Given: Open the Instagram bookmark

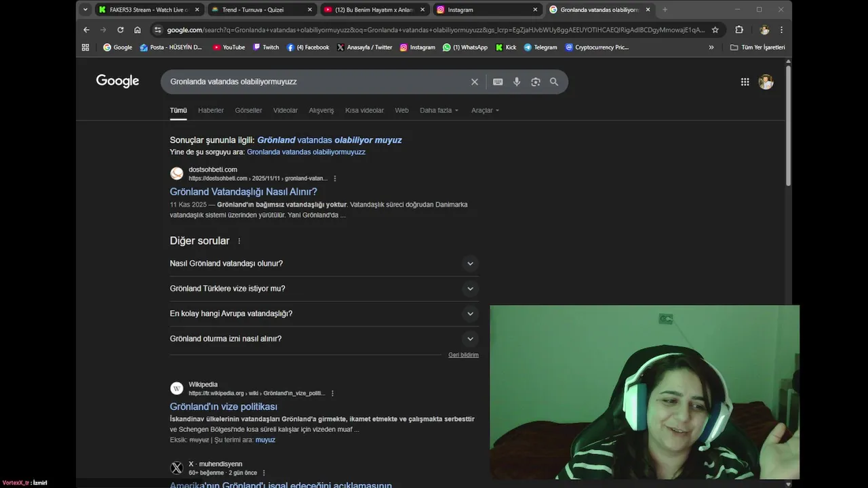Looking at the screenshot, I should [x=417, y=47].
